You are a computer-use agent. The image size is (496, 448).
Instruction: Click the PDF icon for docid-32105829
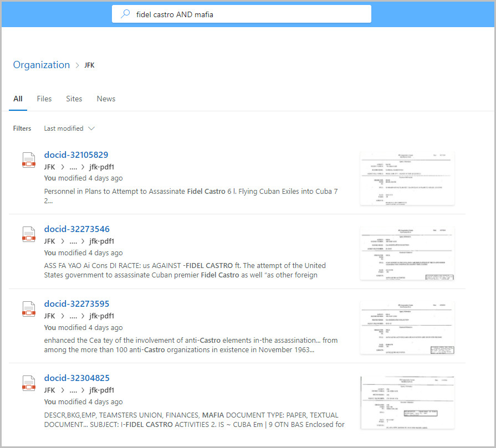pyautogui.click(x=29, y=160)
